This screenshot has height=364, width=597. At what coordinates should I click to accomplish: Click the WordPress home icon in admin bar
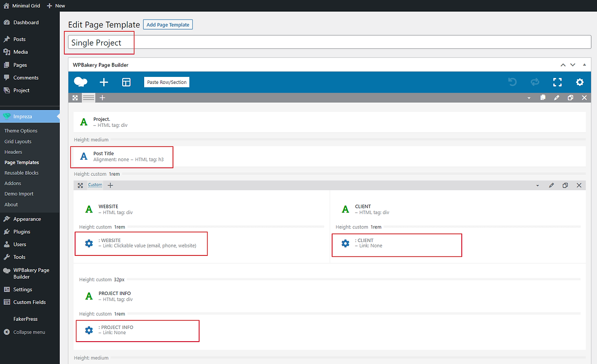[6, 6]
